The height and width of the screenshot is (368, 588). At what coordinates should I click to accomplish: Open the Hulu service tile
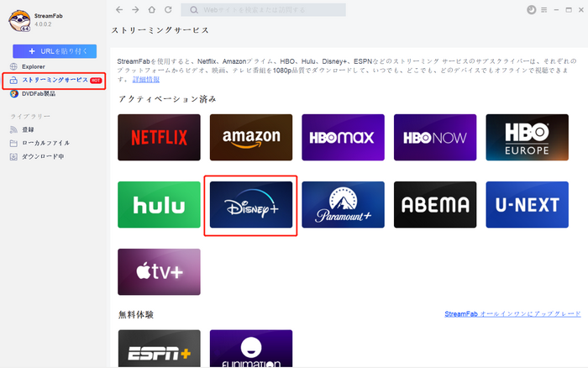pyautogui.click(x=159, y=205)
